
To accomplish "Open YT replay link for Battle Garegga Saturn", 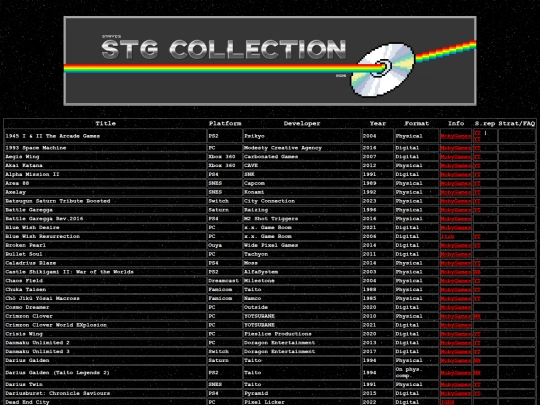I will pos(477,210).
